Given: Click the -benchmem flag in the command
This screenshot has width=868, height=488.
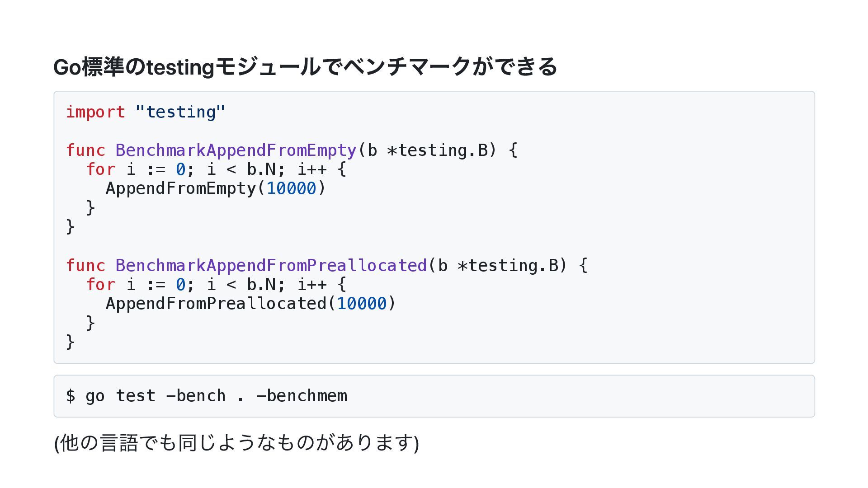Looking at the screenshot, I should point(302,396).
